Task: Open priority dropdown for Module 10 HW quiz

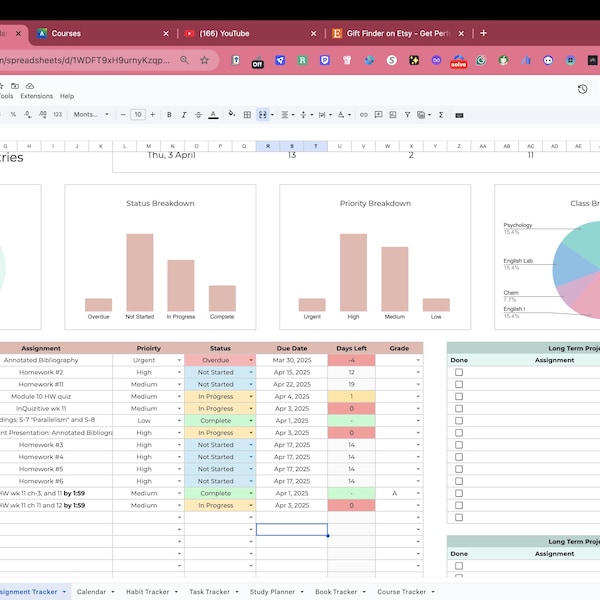Action: coord(179,396)
